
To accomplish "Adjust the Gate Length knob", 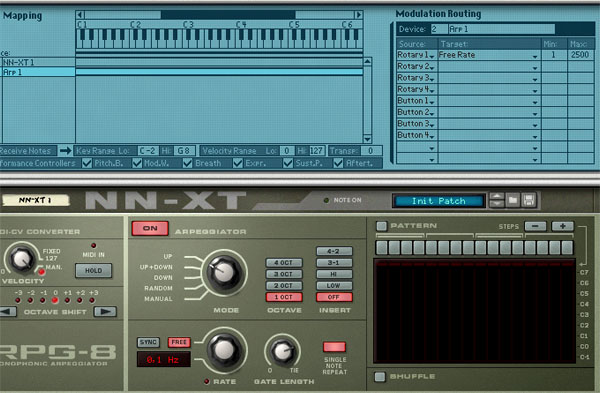I will pyautogui.click(x=283, y=351).
